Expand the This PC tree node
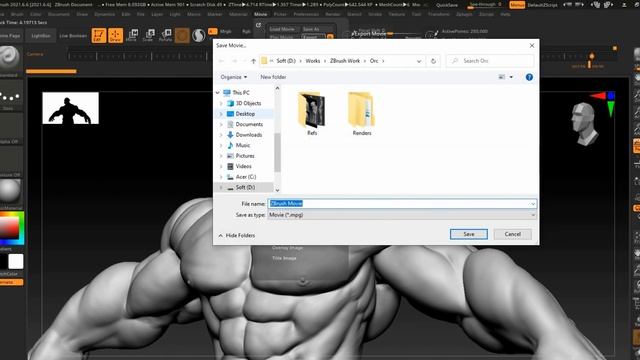Viewport: 640px width, 360px height. point(218,93)
